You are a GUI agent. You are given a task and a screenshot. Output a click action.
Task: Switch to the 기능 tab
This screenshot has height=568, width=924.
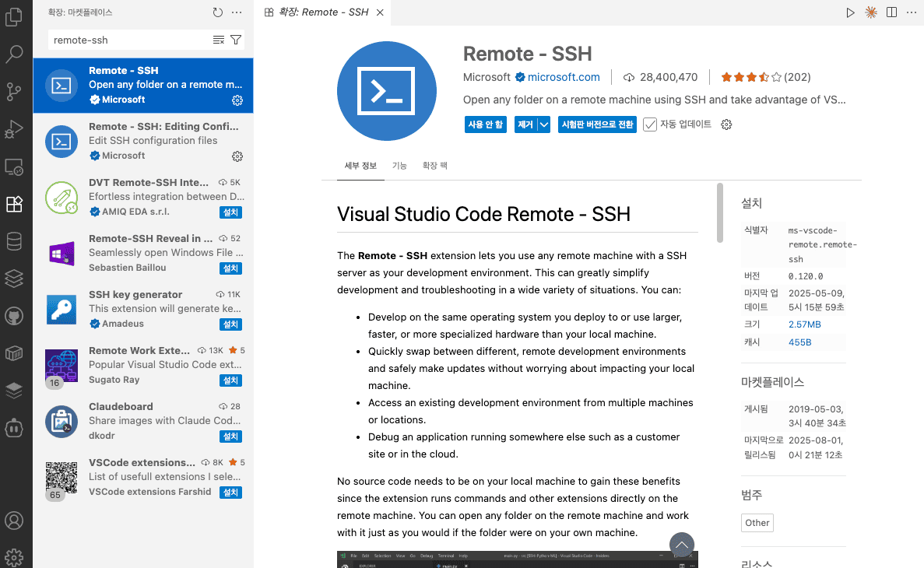(399, 166)
